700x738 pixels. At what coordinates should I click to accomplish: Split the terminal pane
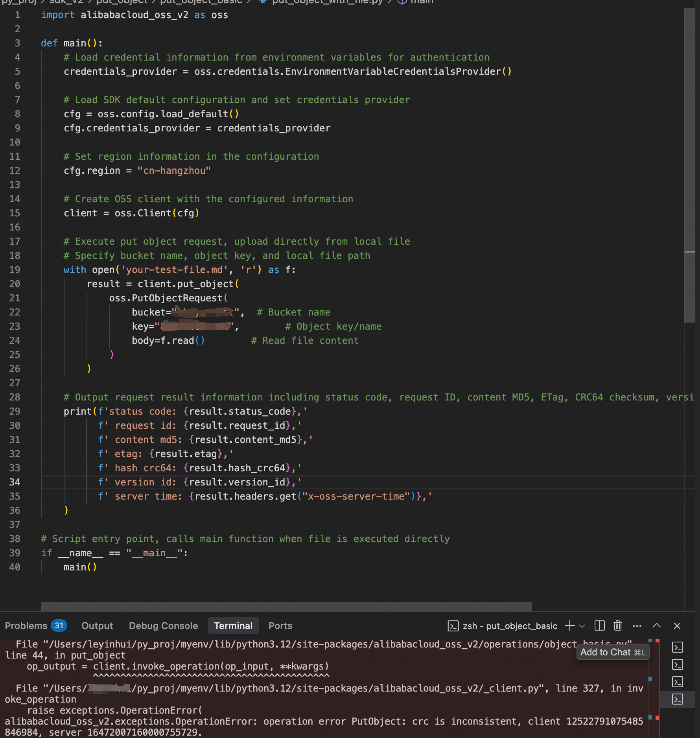(x=599, y=625)
